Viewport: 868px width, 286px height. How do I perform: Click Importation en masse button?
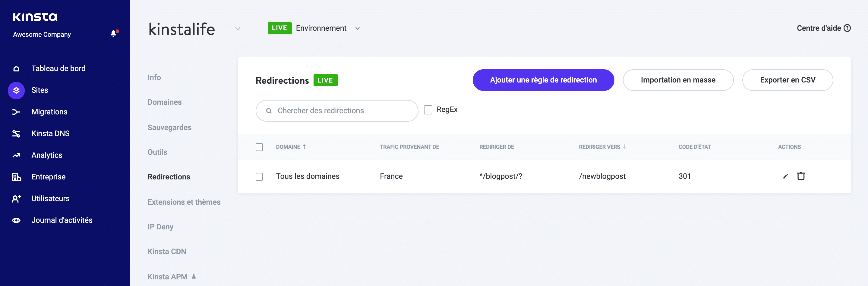678,80
